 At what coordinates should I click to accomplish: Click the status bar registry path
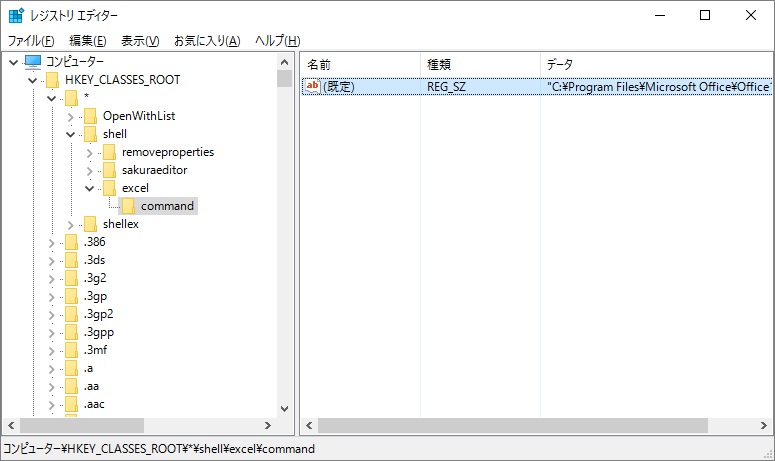coord(159,449)
